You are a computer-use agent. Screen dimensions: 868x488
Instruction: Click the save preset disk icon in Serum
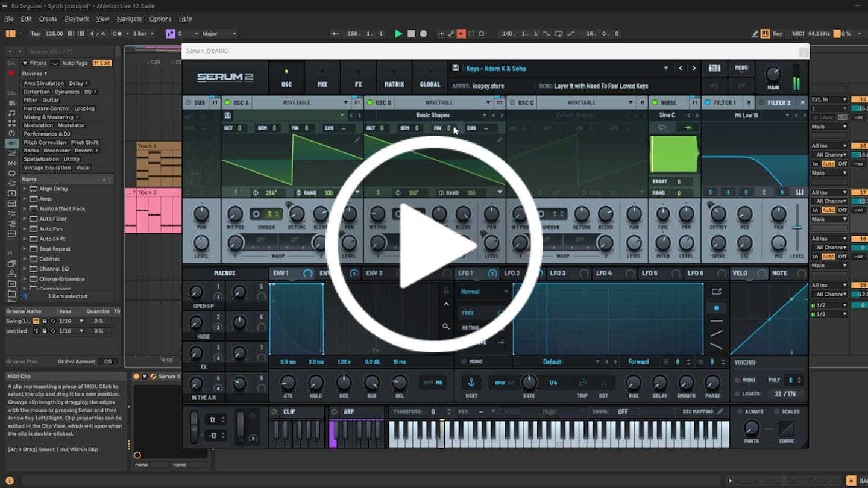456,69
